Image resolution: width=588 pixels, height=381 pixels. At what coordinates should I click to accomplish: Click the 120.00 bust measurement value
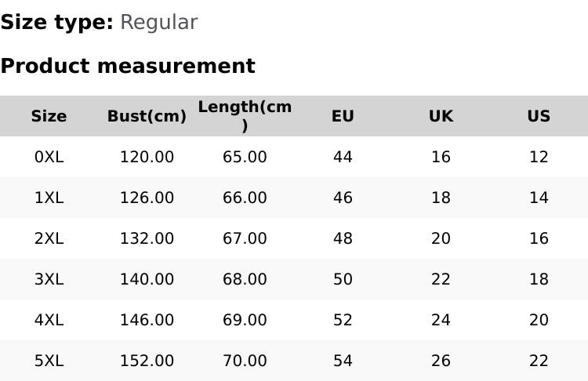[x=147, y=157]
